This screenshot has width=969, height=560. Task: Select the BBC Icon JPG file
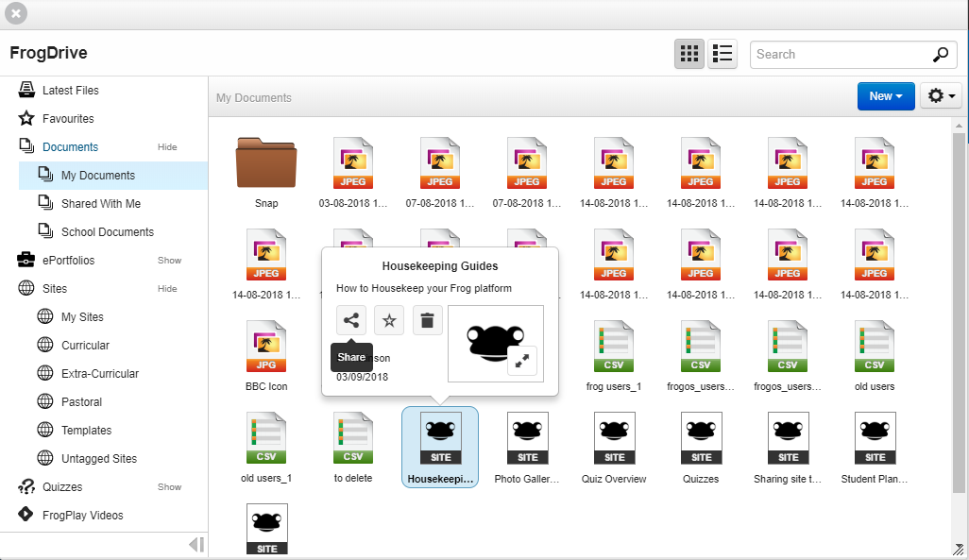point(266,356)
